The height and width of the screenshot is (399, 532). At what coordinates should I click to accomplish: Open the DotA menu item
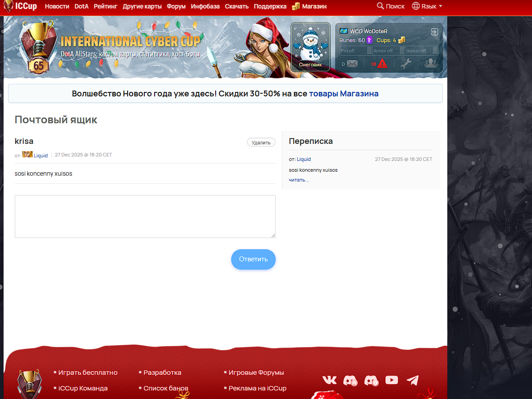click(x=82, y=6)
